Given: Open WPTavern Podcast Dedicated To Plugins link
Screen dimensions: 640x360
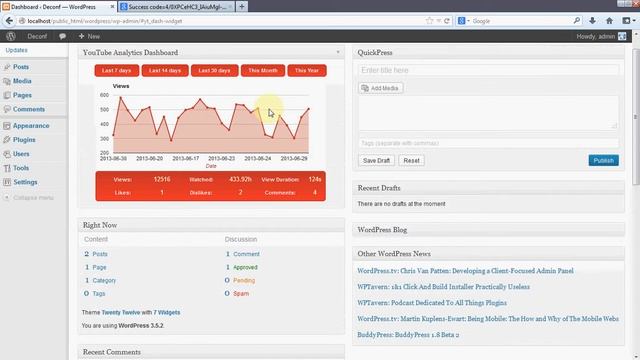Looking at the screenshot, I should coord(432,303).
